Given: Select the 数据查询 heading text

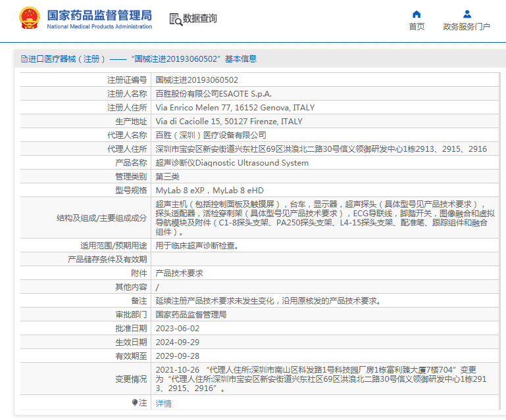Looking at the screenshot, I should click(199, 18).
